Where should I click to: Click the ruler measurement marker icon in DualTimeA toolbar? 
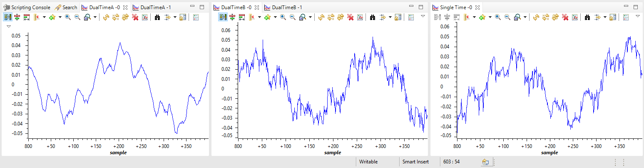[x=36, y=17]
